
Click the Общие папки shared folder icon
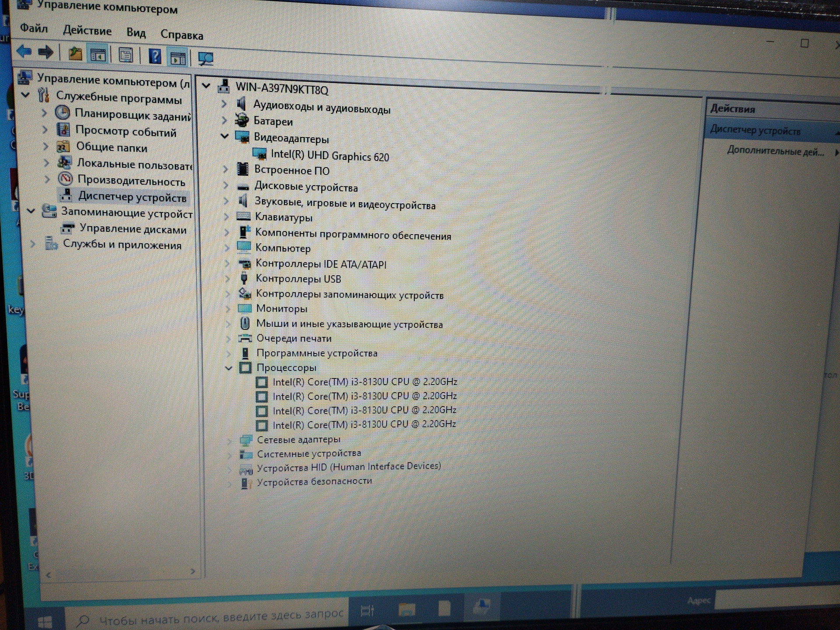(x=63, y=146)
